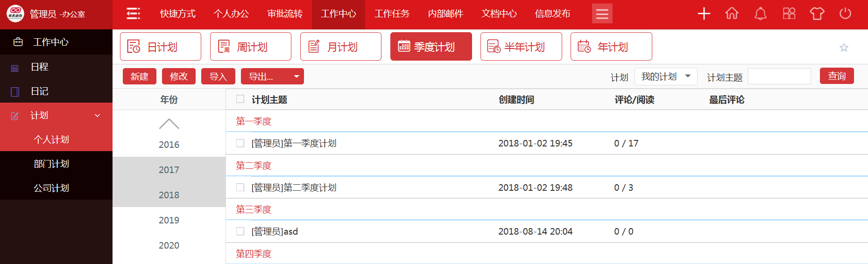Click the 0 / 17 comment count
The width and height of the screenshot is (868, 264).
(626, 143)
